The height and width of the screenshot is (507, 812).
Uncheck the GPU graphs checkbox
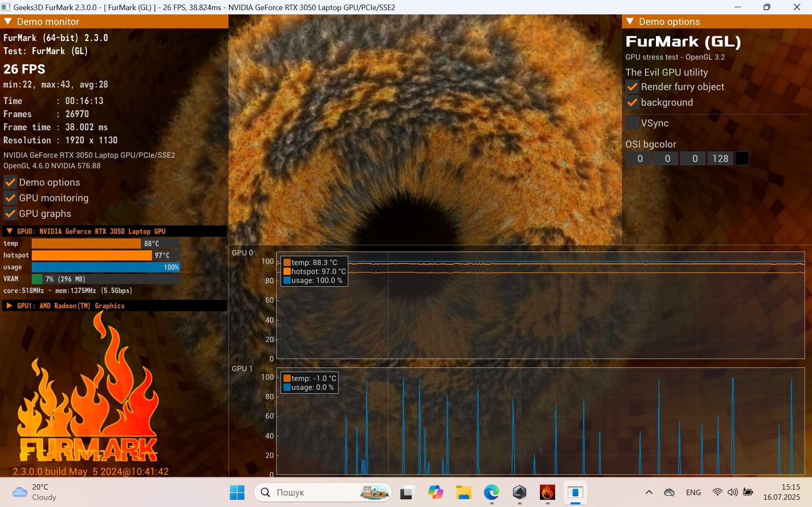pos(10,214)
